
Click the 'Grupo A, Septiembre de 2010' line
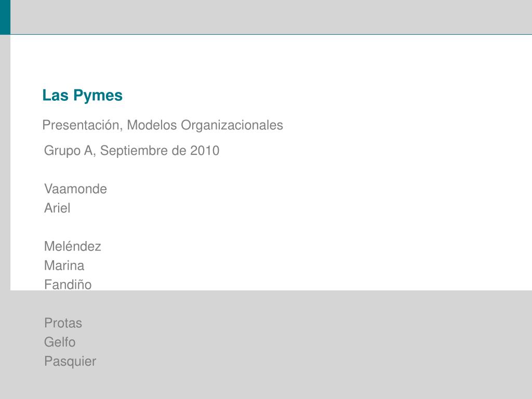(x=131, y=151)
